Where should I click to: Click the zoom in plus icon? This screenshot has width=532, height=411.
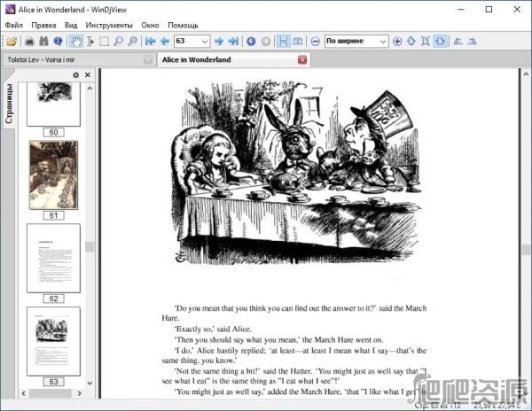[397, 41]
